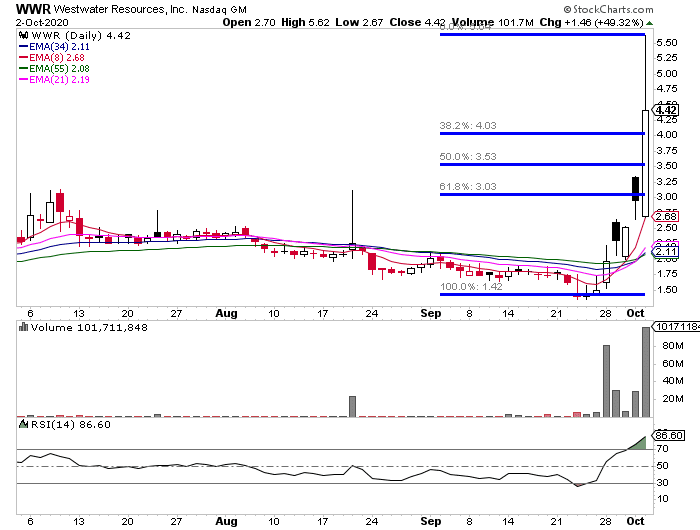Click the 86.60 RSI value tag
Screen dimensions: 700x530
668,435
